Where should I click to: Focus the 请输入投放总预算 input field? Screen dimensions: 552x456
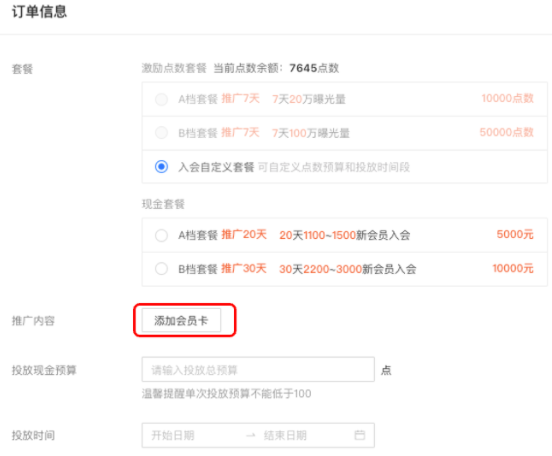258,370
